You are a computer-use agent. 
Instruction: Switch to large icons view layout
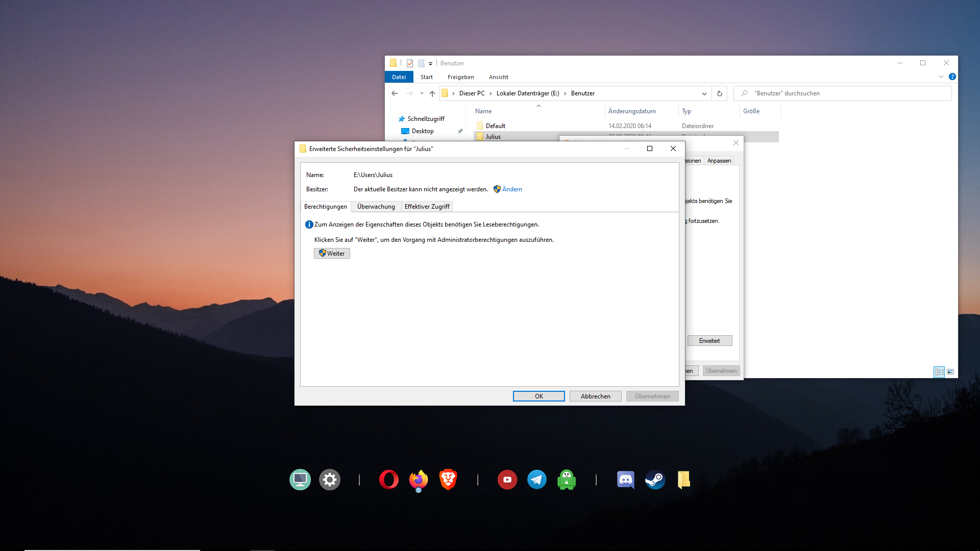(x=950, y=372)
